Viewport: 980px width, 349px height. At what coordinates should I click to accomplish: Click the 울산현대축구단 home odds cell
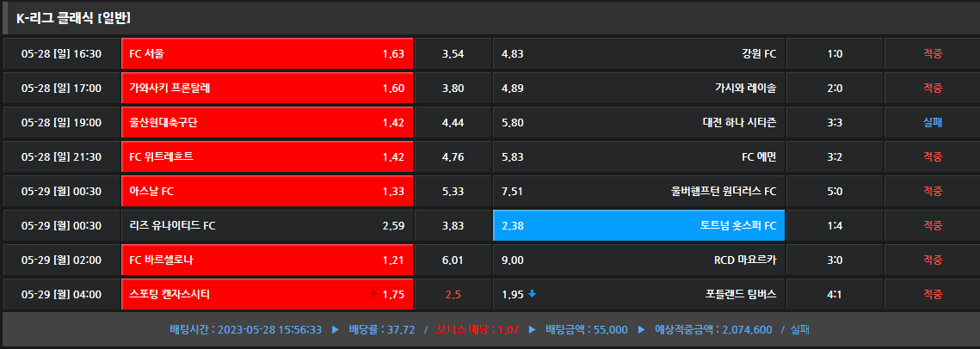tap(267, 122)
